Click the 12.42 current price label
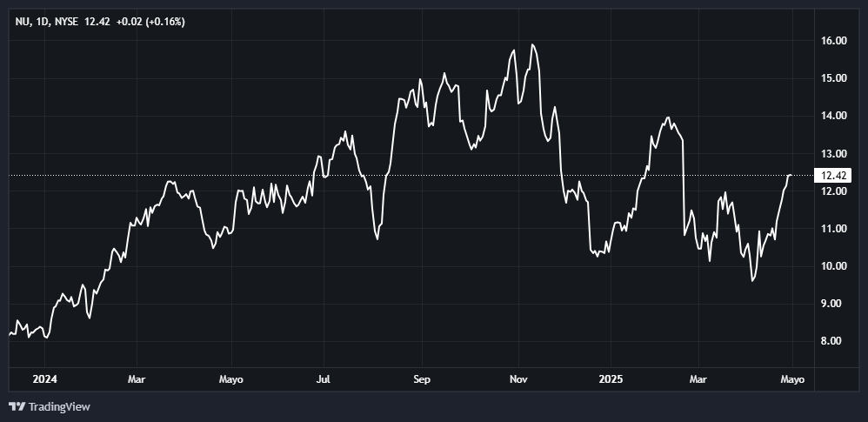This screenshot has width=868, height=422. click(97, 22)
